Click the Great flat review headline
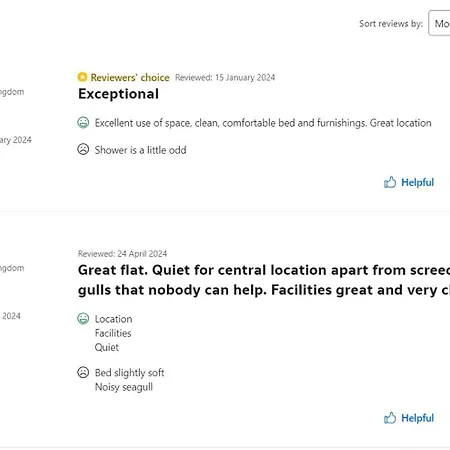The height and width of the screenshot is (450, 450). click(x=264, y=280)
